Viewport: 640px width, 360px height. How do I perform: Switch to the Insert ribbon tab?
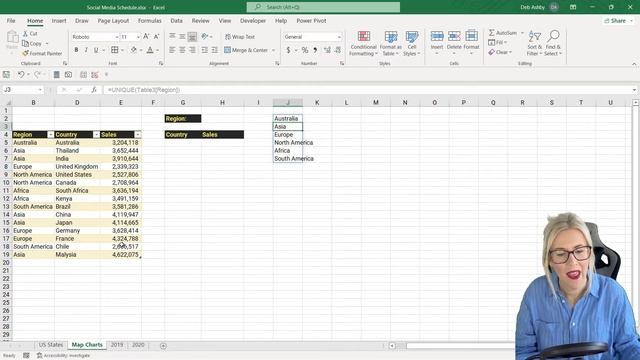pyautogui.click(x=59, y=20)
